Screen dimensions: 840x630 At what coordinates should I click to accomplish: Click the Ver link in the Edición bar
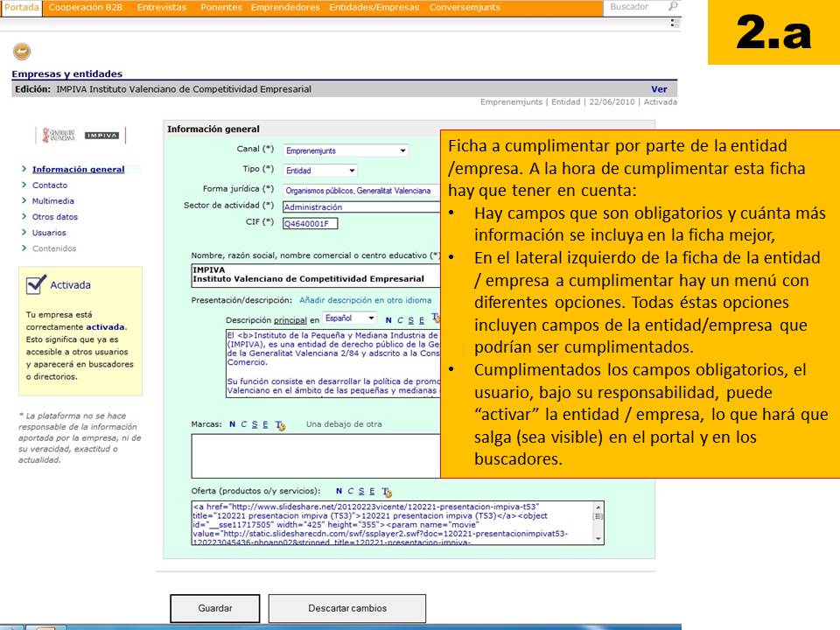658,88
